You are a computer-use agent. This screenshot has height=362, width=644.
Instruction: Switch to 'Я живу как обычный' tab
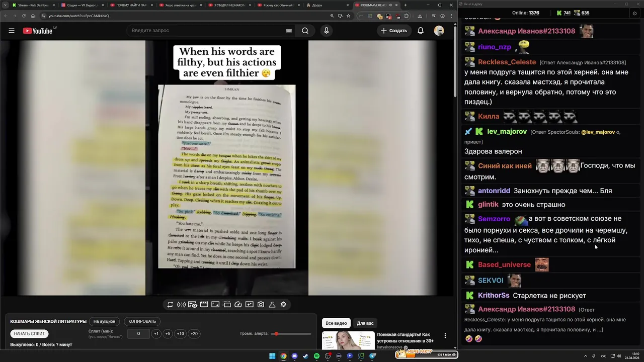(278, 5)
